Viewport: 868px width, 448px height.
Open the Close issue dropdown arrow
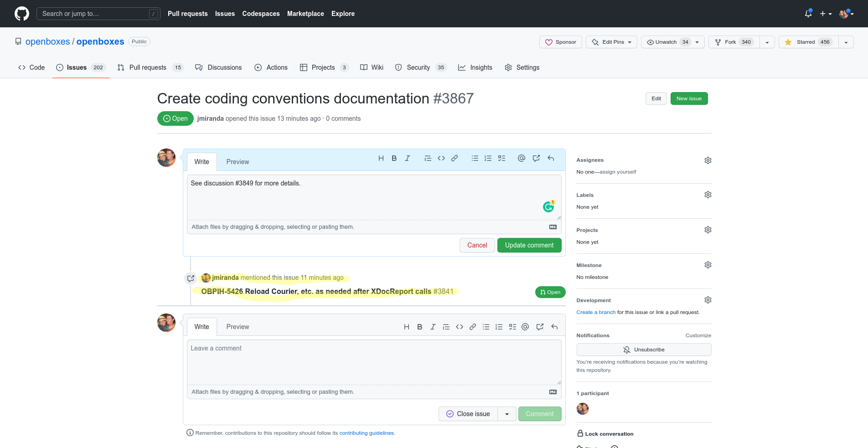506,414
